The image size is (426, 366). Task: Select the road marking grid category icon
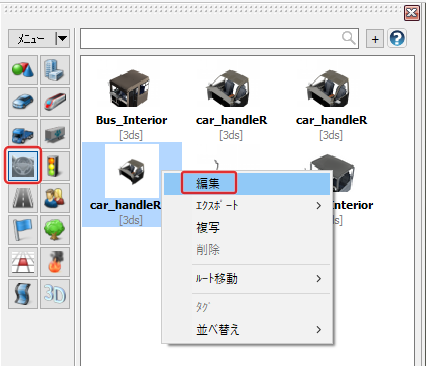(x=23, y=262)
